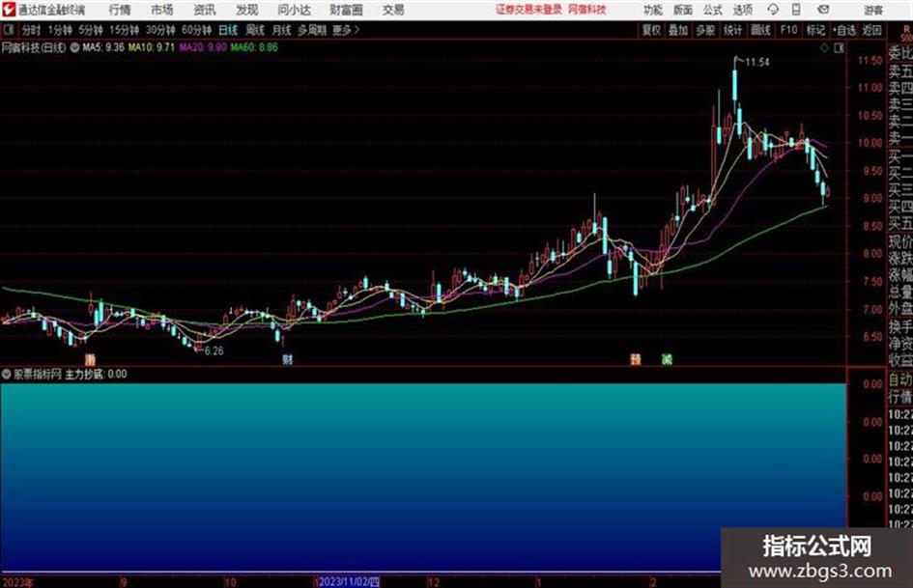Click the mobile phone icon
The width and height of the screenshot is (913, 588).
796,10
